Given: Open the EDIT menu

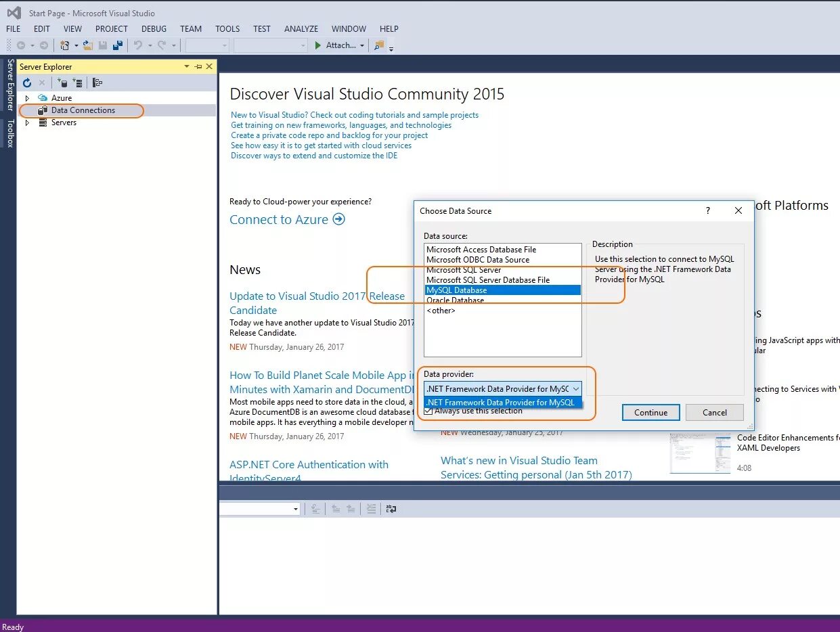Looking at the screenshot, I should [x=42, y=29].
